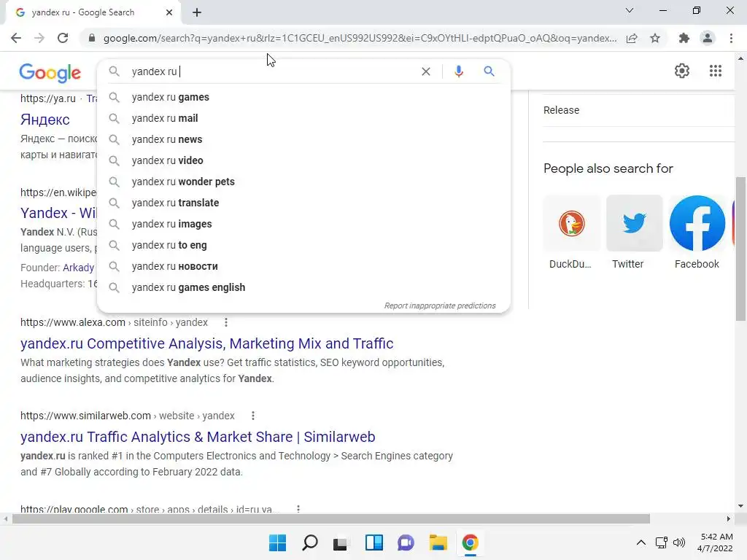Select suggestion yandex ru games english
The width and height of the screenshot is (747, 560).
[x=303, y=287]
